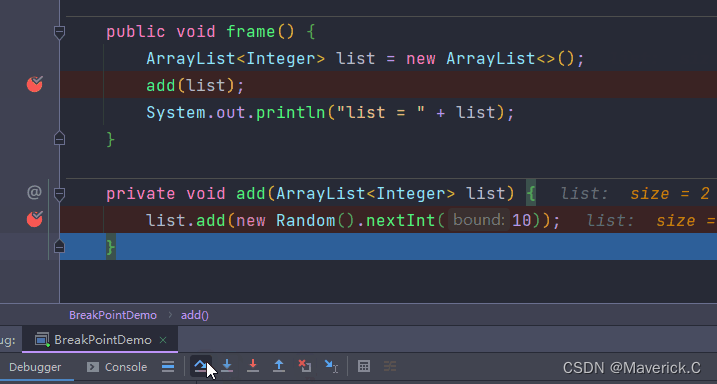Click the 'list: size = 2' inline hint
The height and width of the screenshot is (384, 717).
tap(635, 194)
